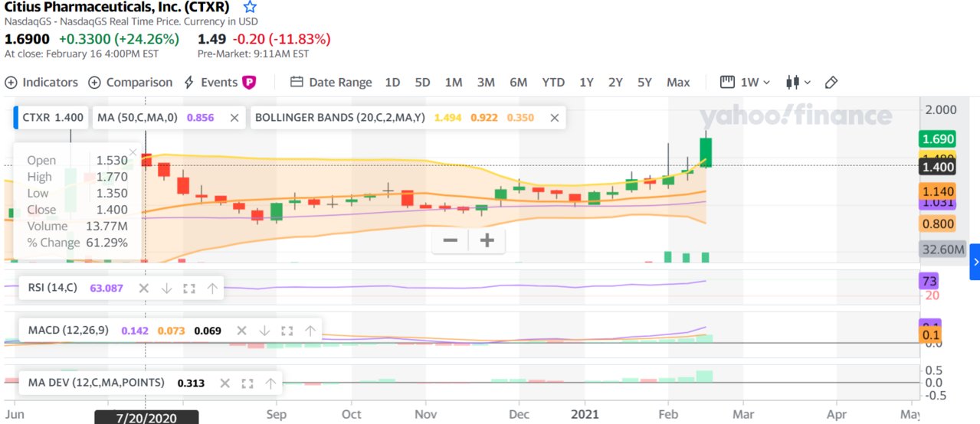
Task: Select the YTD range
Action: [553, 82]
